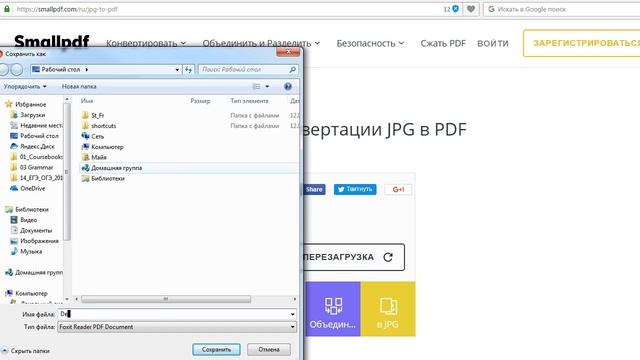640x360 pixels.
Task: Open Объединить и Разделить menu
Action: click(261, 43)
